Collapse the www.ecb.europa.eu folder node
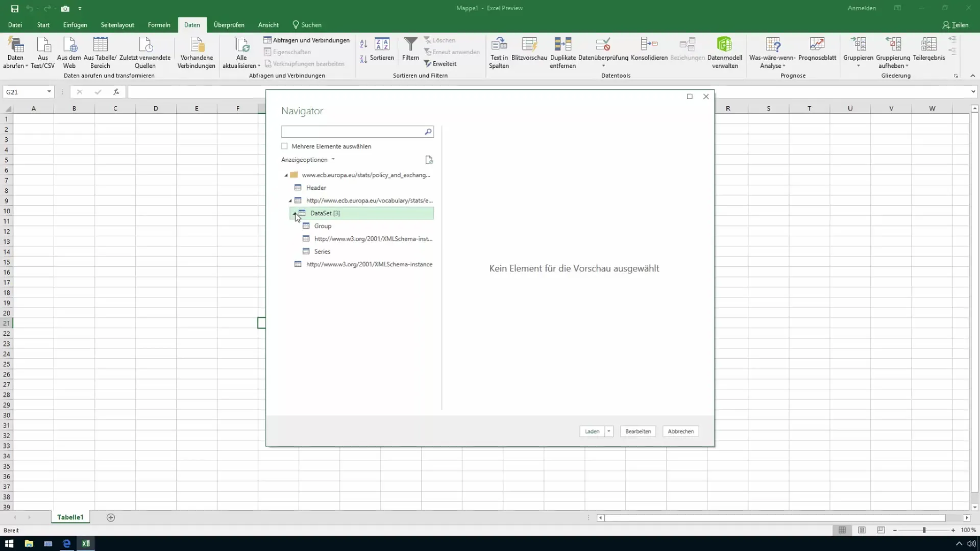 [286, 175]
